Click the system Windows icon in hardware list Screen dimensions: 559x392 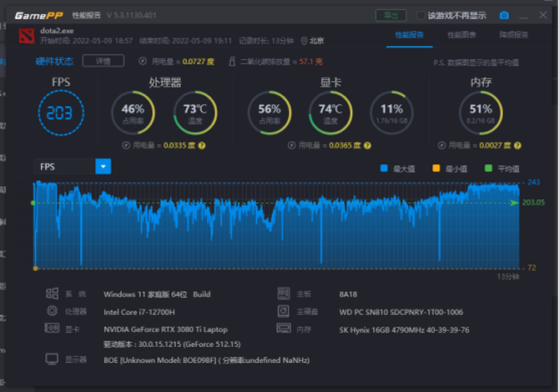(52, 294)
